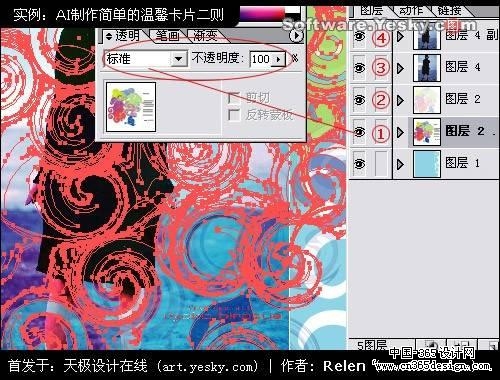
Task: Click the opacity mask thumbnail in Transparency panel
Action: 131,107
